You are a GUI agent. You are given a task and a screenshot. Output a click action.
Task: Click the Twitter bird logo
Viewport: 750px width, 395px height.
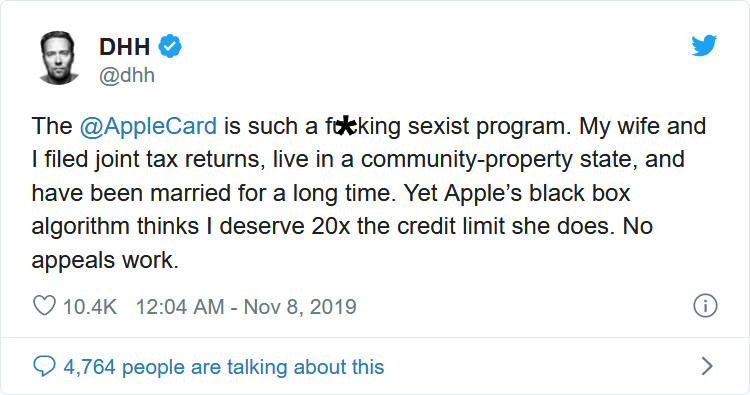coord(704,45)
